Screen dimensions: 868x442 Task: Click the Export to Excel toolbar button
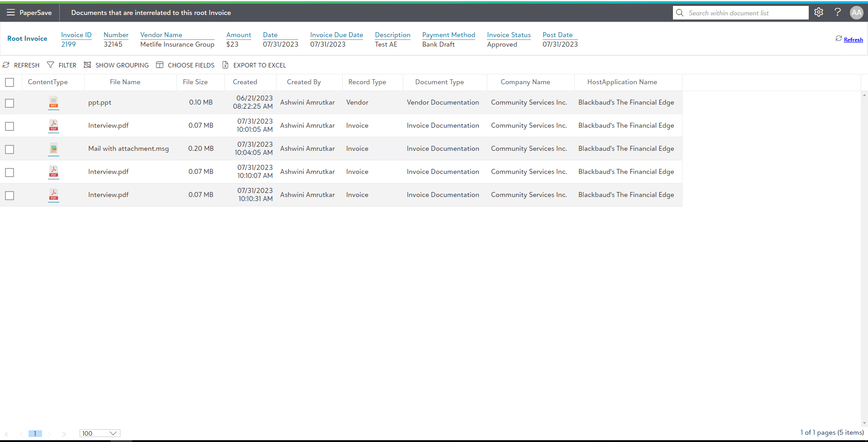[x=254, y=65]
